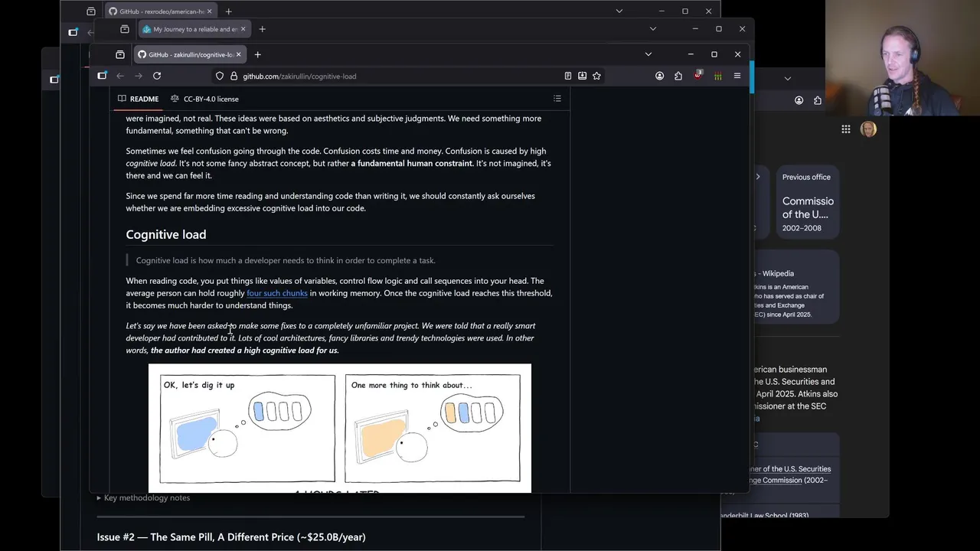Open the account icon in front window toolbar
Screen dimensions: 980x551
point(659,76)
